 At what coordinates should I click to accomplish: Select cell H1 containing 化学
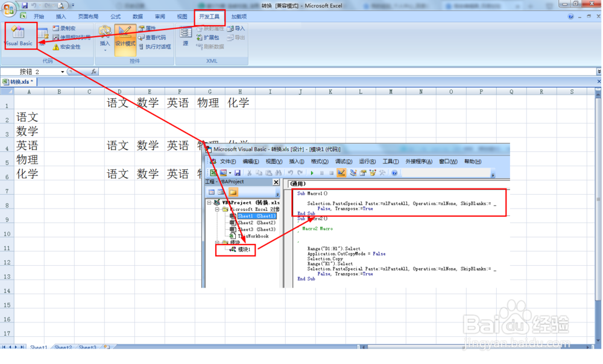(240, 102)
